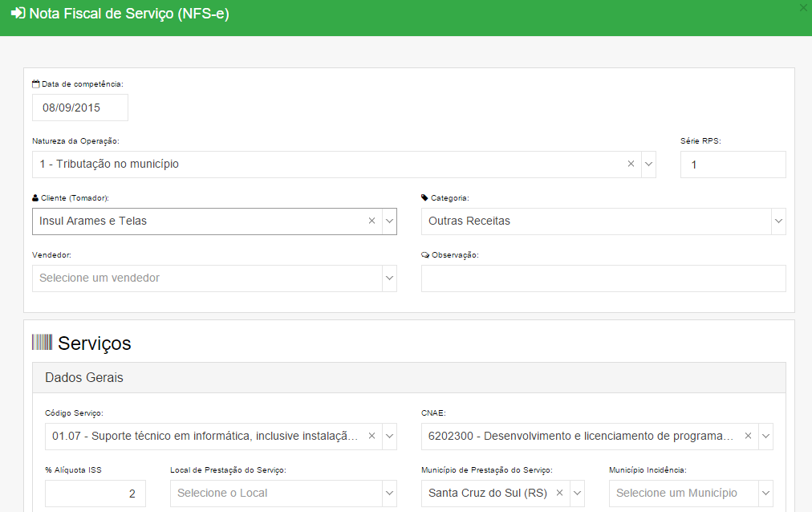
Task: Clear the Insul Arames e Telas client
Action: coord(371,221)
